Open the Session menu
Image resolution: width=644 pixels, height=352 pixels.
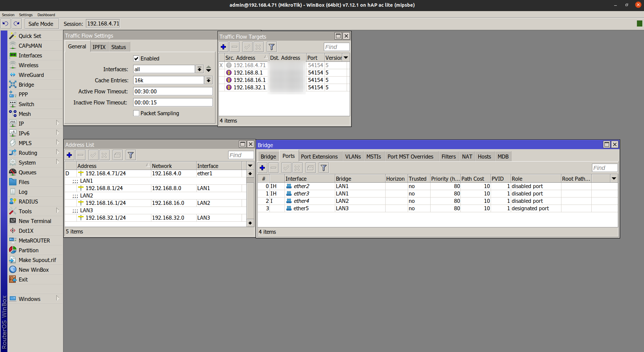point(8,15)
